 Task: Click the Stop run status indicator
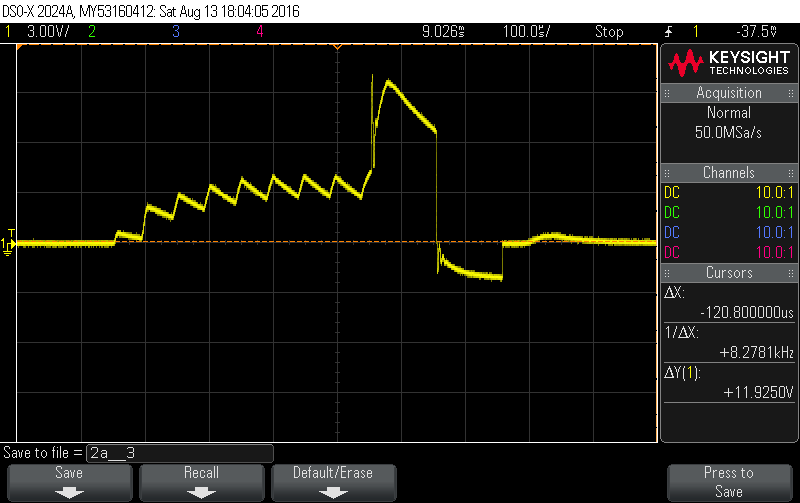point(609,31)
